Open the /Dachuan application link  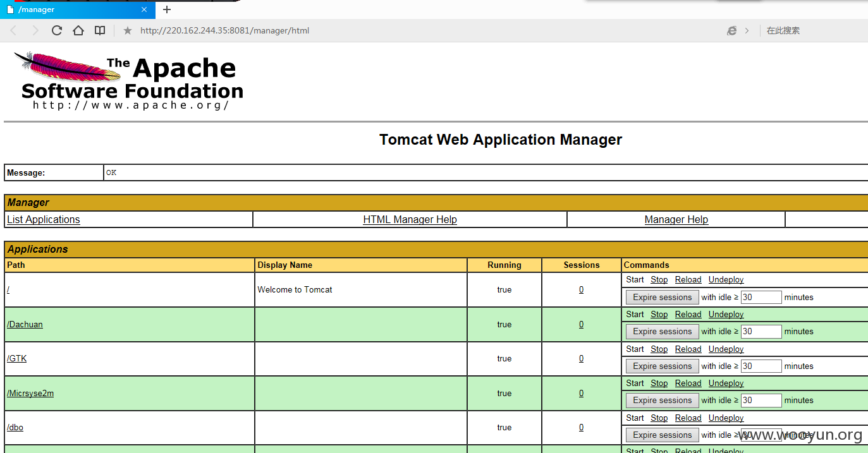[x=25, y=324]
